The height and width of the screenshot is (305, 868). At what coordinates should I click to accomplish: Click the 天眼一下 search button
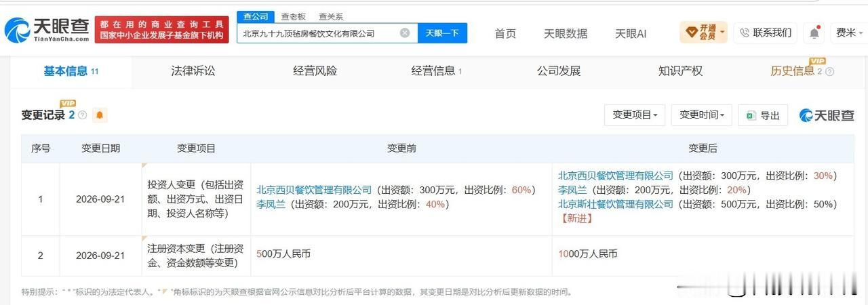pos(442,33)
